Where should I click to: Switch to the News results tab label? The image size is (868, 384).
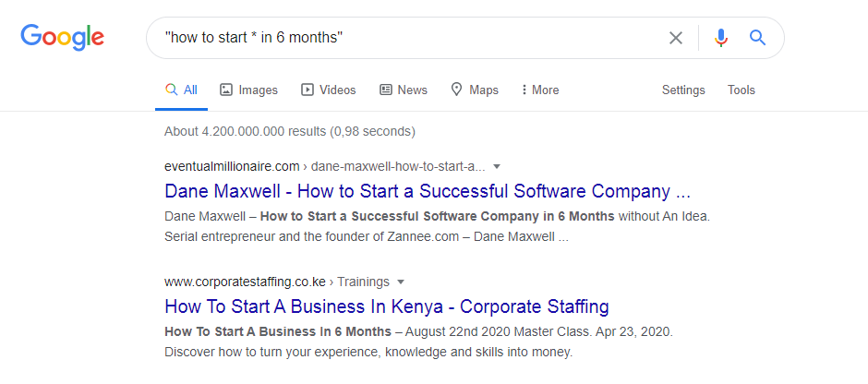(x=413, y=90)
